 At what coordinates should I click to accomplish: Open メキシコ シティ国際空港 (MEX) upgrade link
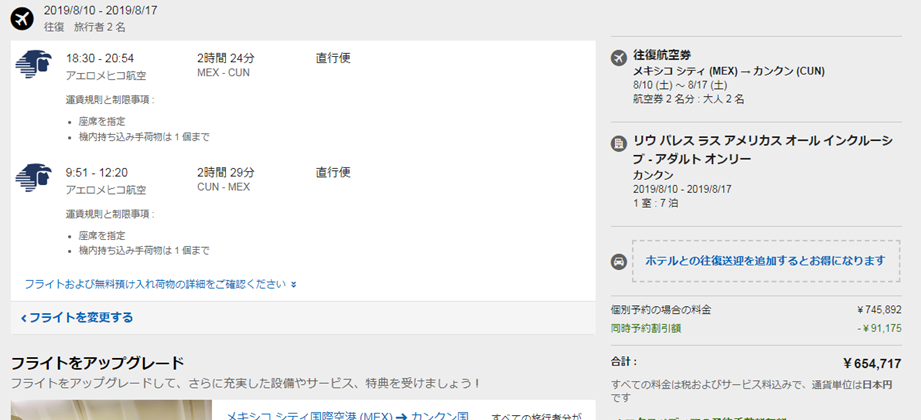click(x=347, y=415)
